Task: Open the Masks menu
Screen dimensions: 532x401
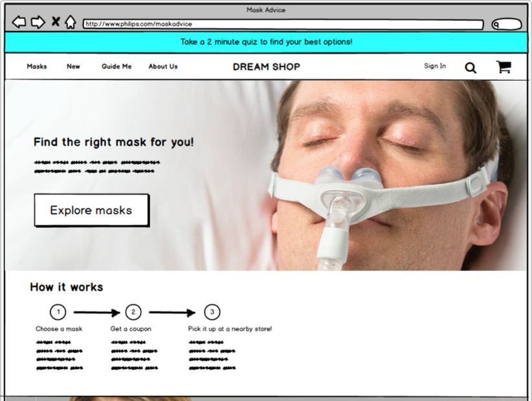Action: [37, 67]
